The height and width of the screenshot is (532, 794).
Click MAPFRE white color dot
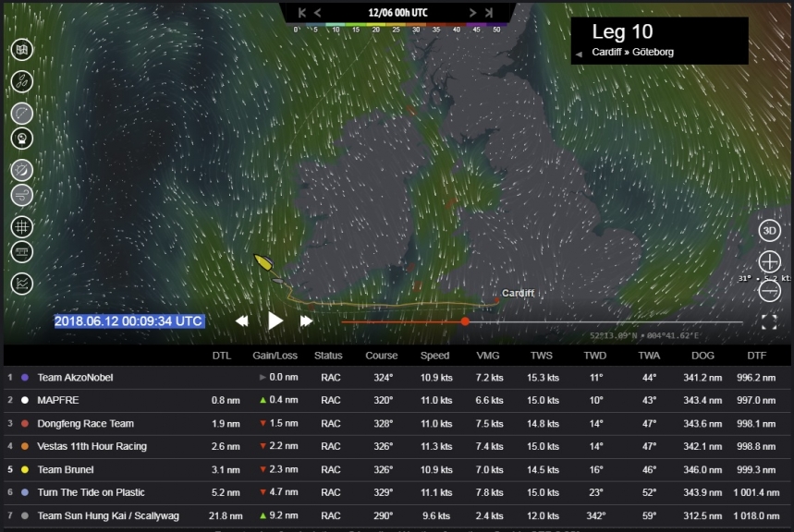click(x=25, y=400)
